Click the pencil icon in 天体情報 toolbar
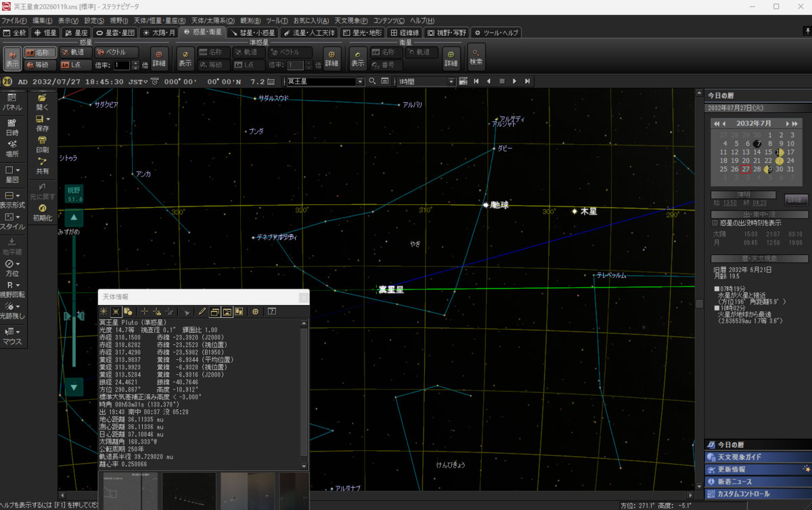Image resolution: width=812 pixels, height=510 pixels. click(x=202, y=311)
